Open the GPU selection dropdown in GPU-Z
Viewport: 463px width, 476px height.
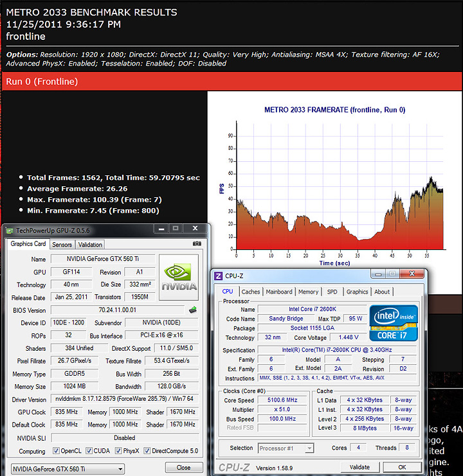click(x=68, y=469)
